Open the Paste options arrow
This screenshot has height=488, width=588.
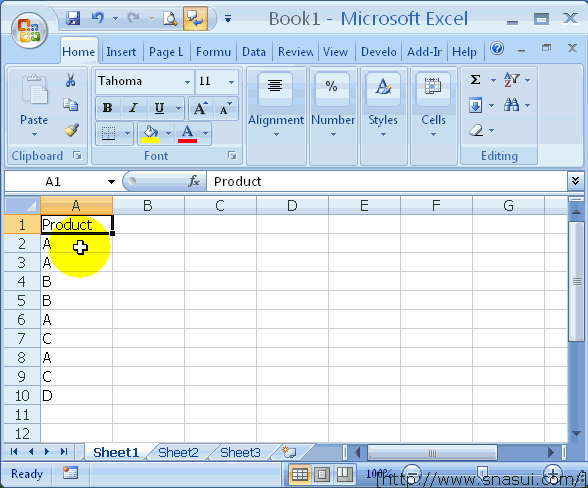(34, 134)
